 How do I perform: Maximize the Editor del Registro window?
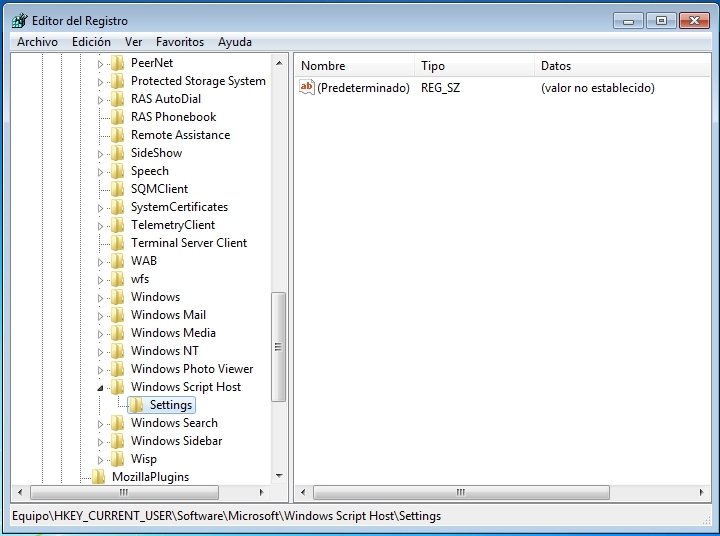pos(661,21)
